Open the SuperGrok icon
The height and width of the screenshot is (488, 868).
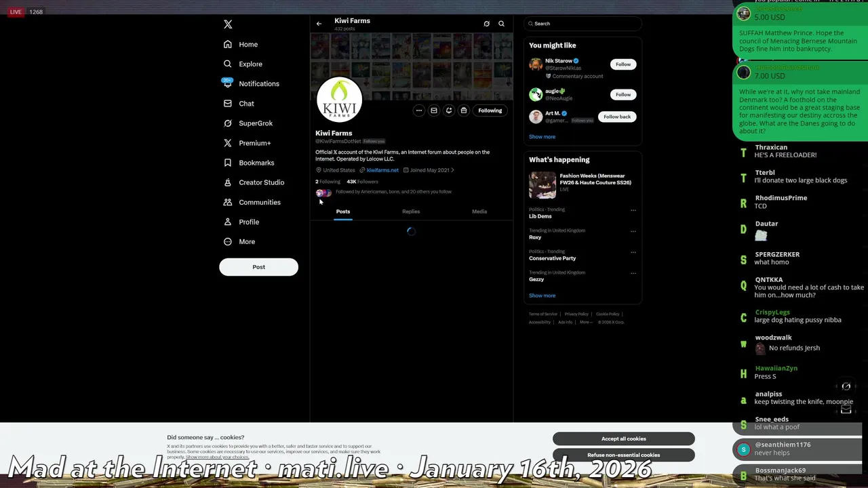coord(228,123)
